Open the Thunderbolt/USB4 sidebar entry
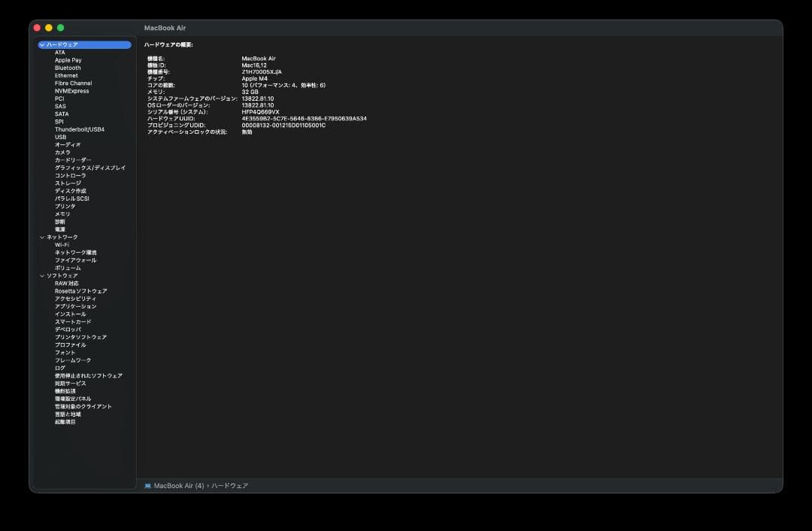This screenshot has height=531, width=812. 79,129
